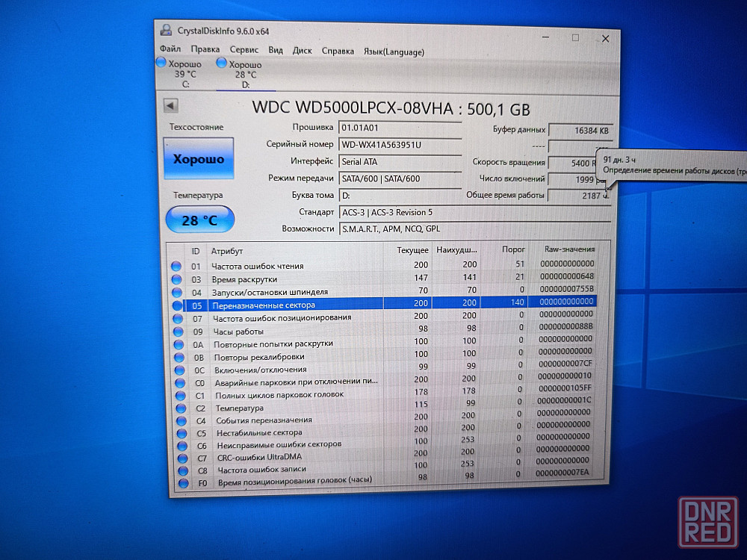Click the Хорошо health status button

[x=199, y=158]
